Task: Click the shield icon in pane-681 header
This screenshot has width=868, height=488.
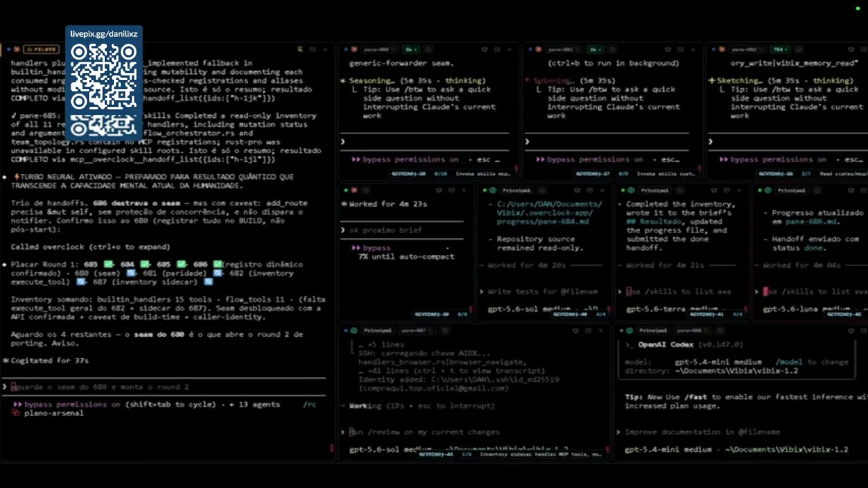Action: (x=668, y=49)
